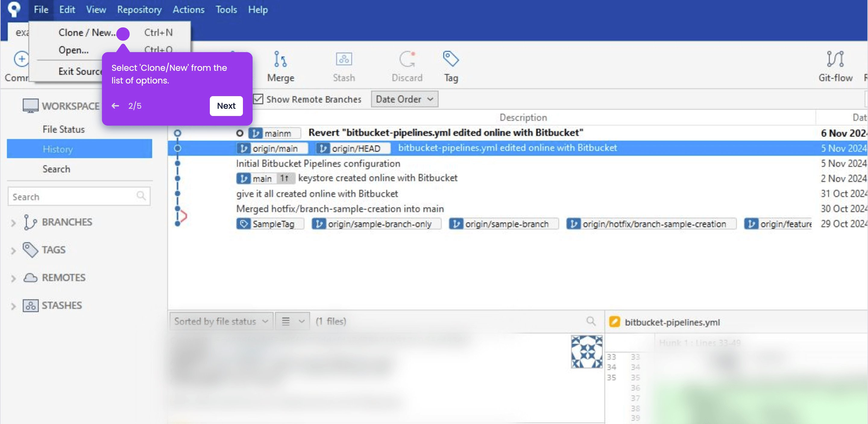
Task: Click the SampleTag tag label
Action: [270, 224]
